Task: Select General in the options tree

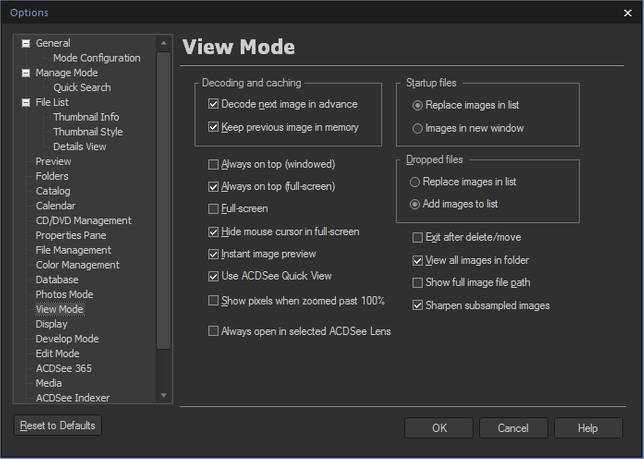Action: pos(53,43)
